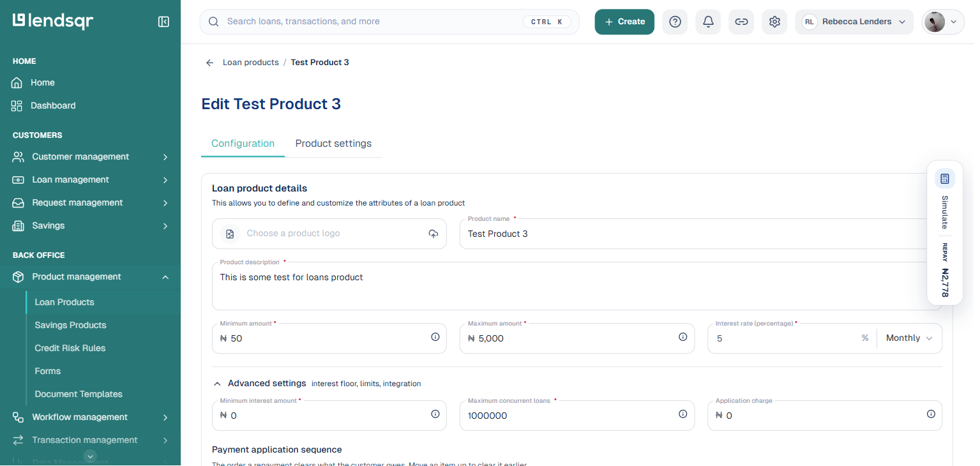Click the Interest rate field showing 5

[x=785, y=338]
